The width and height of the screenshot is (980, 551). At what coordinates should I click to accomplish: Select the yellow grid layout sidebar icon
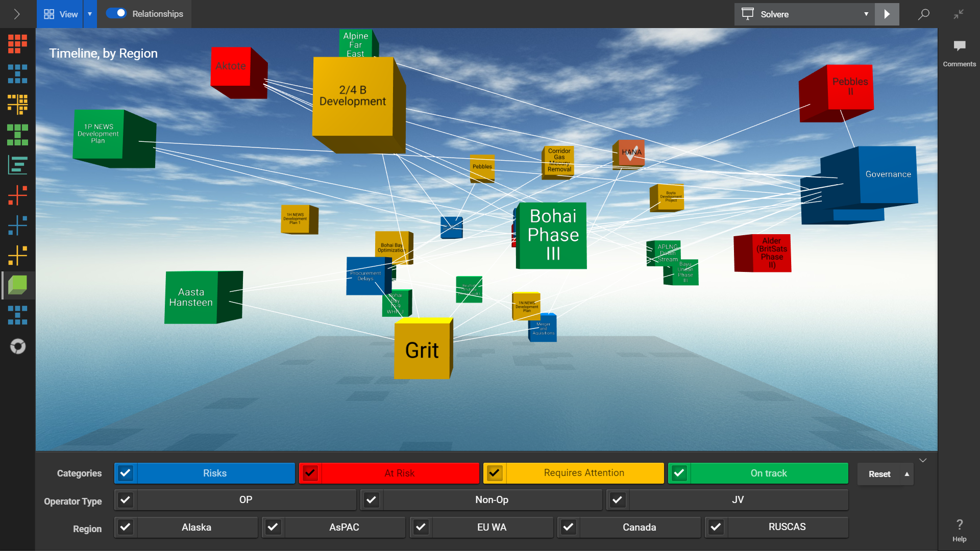pos(17,104)
